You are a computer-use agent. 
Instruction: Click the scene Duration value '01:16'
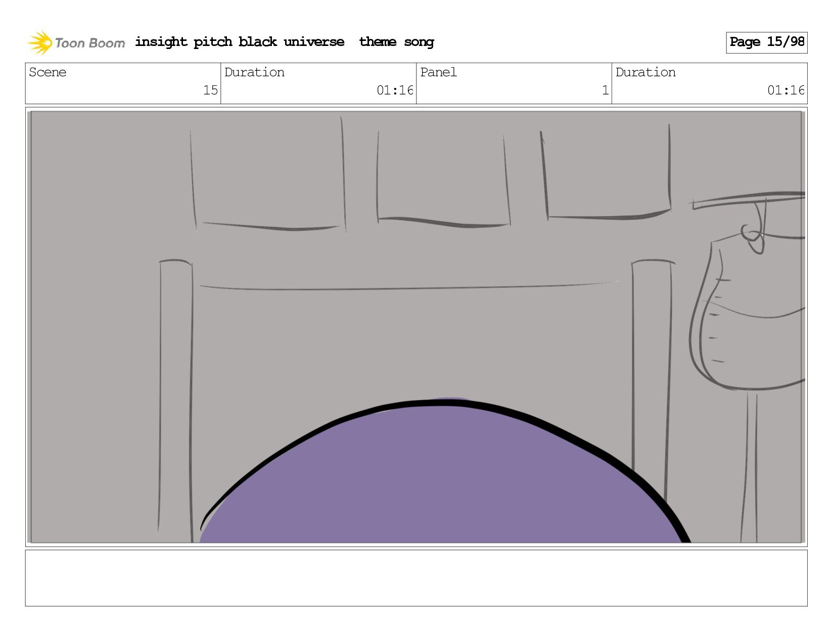[395, 90]
